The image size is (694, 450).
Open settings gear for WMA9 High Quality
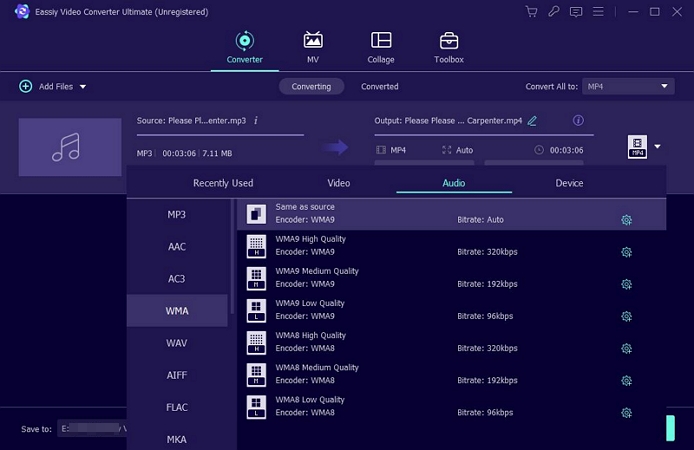[626, 252]
